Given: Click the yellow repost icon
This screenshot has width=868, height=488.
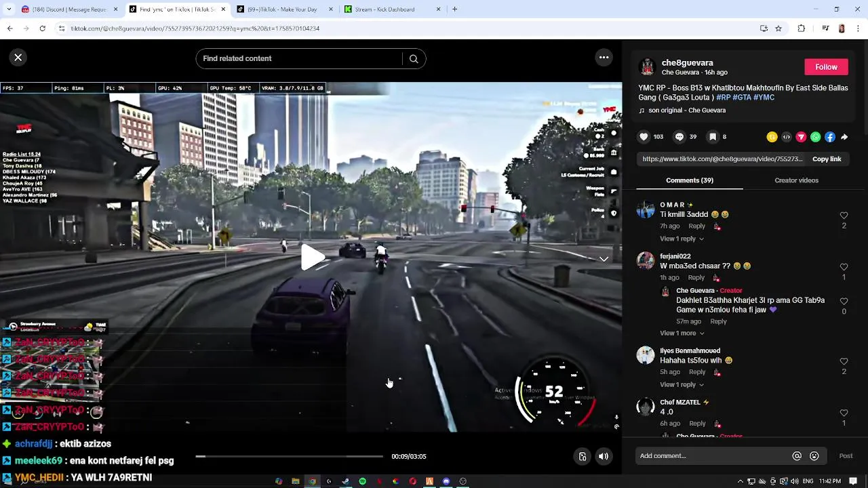Looking at the screenshot, I should (x=772, y=137).
